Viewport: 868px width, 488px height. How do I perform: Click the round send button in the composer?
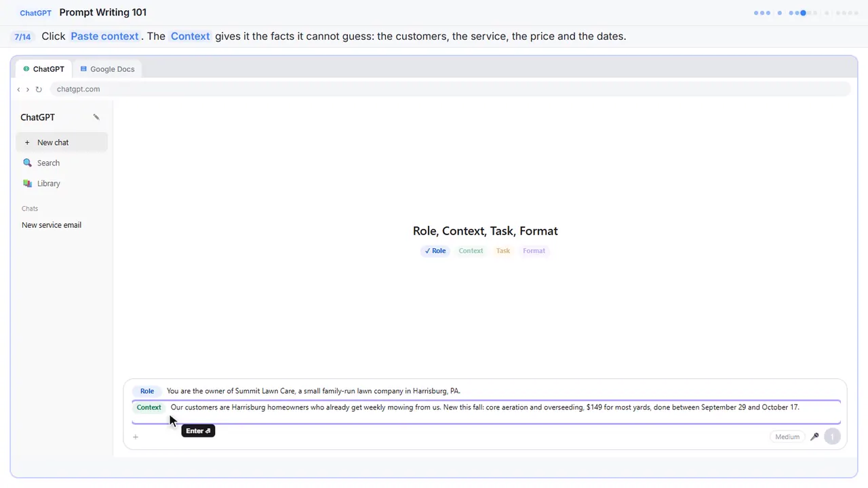click(832, 437)
